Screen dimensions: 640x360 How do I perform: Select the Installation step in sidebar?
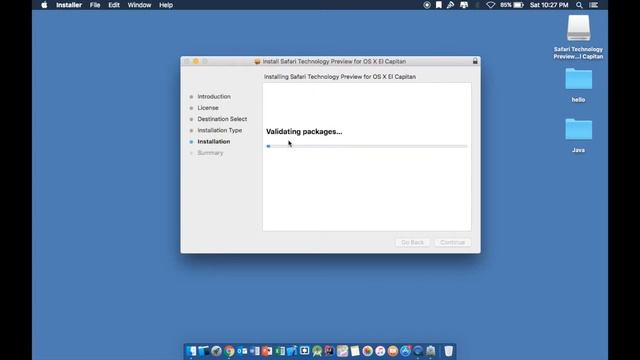[x=213, y=141]
